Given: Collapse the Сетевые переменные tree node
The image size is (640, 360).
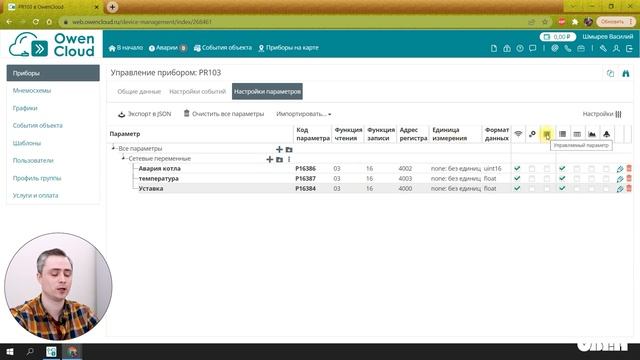Looking at the screenshot, I should (123, 158).
